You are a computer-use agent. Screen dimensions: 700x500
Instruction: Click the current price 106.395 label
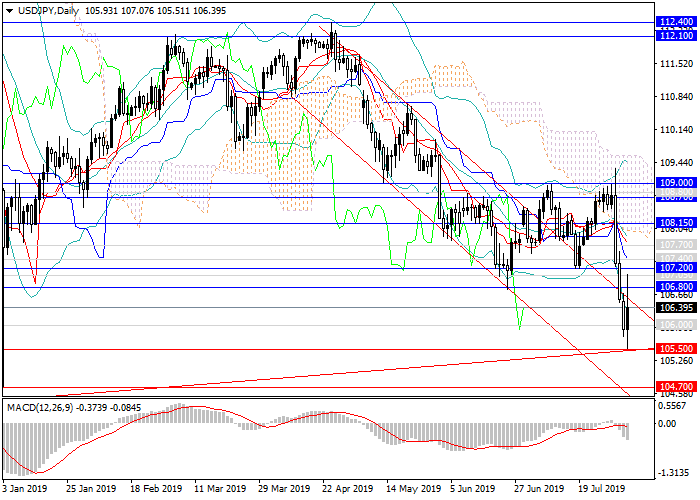676,308
